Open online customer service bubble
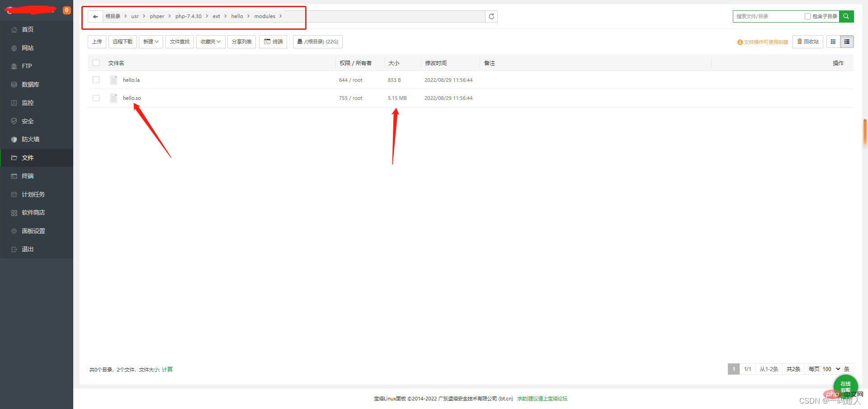This screenshot has width=868, height=409. click(x=845, y=386)
